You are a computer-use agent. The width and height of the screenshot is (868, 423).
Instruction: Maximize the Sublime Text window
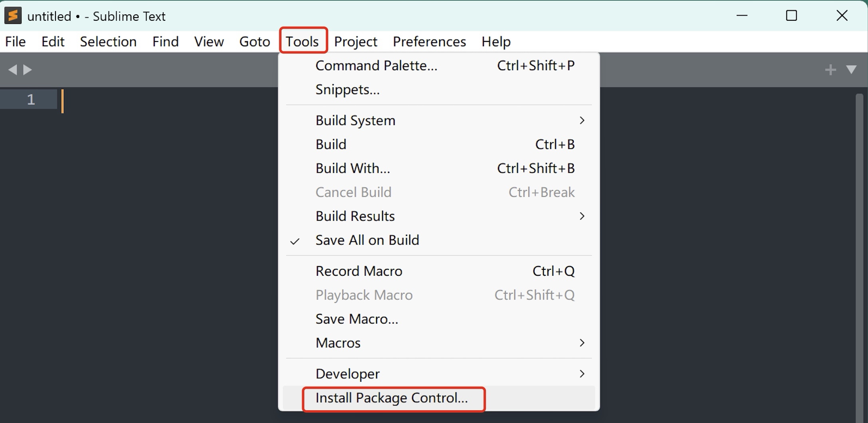pyautogui.click(x=791, y=16)
